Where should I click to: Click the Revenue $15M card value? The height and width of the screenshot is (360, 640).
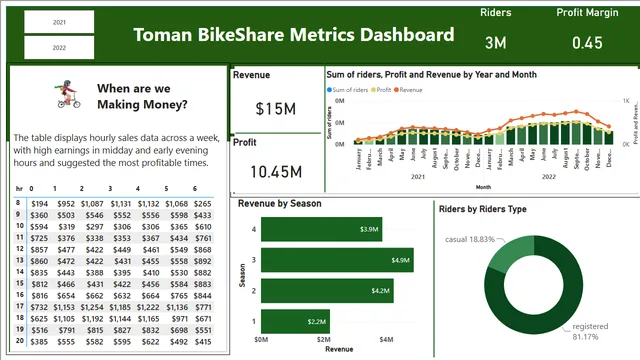(276, 109)
